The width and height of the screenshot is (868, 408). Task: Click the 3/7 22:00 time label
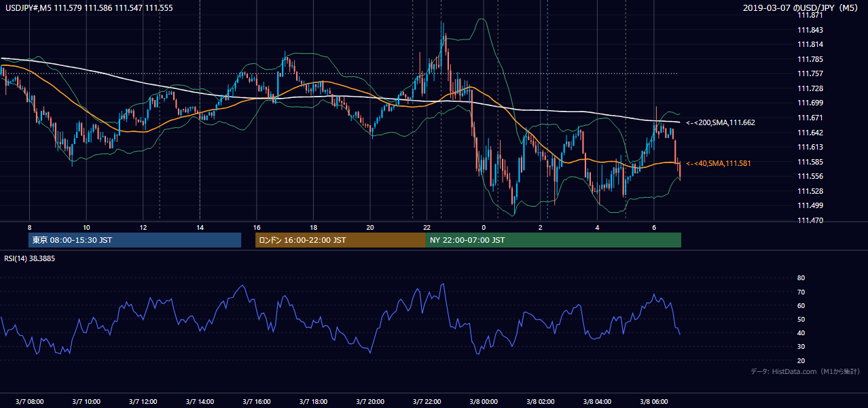(427, 401)
